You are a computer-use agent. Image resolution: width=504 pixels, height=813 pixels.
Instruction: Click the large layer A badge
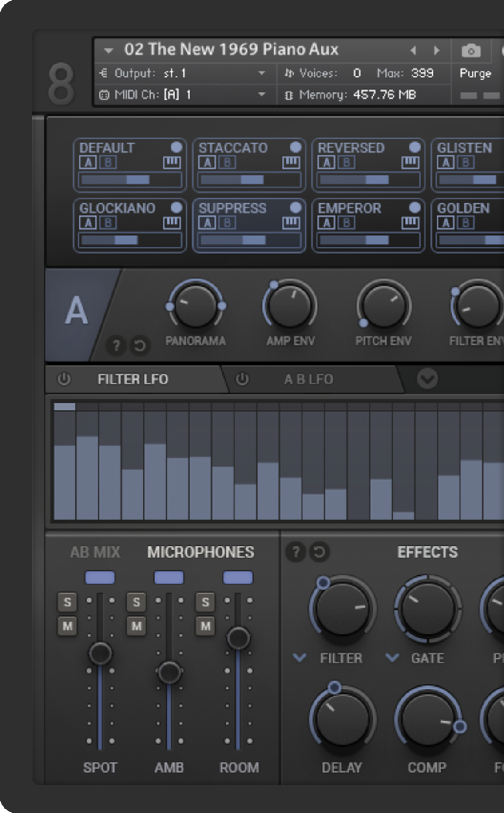76,311
